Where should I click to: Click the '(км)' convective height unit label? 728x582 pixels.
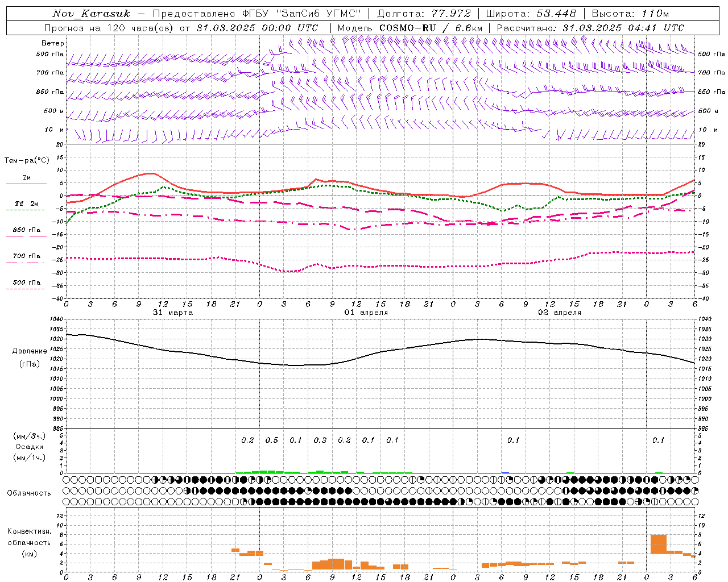pyautogui.click(x=30, y=554)
